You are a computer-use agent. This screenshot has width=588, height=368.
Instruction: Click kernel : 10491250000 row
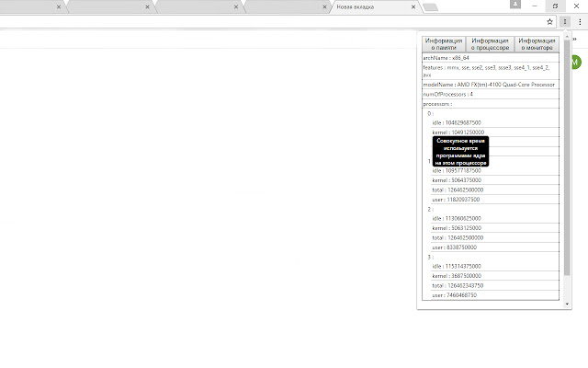click(495, 132)
